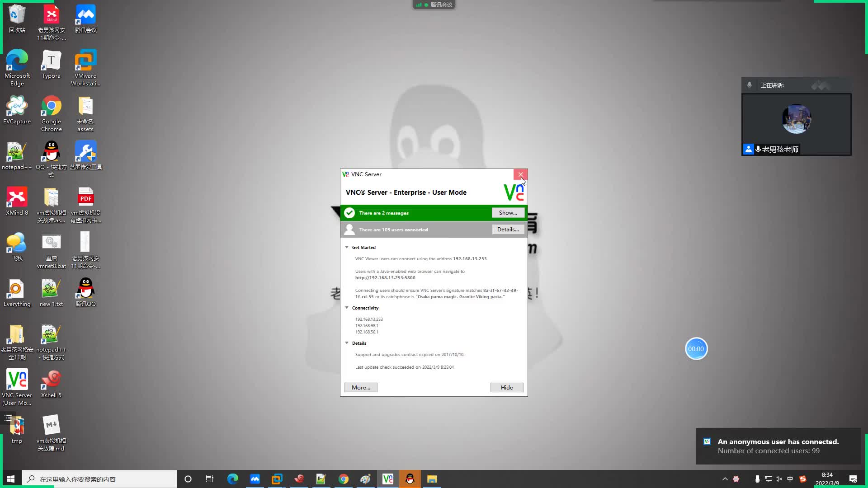Collapse the Details section in VNC Server
The image size is (868, 488).
point(347,343)
